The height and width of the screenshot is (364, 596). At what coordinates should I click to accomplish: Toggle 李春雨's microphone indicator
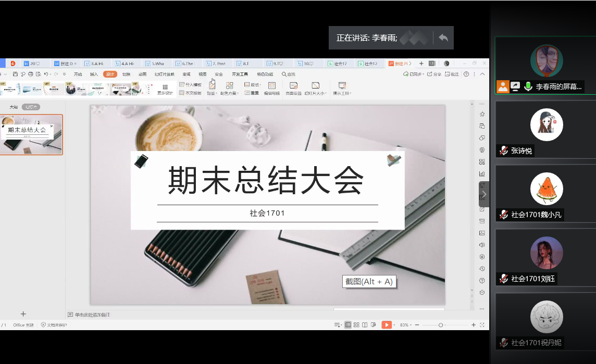(x=528, y=86)
